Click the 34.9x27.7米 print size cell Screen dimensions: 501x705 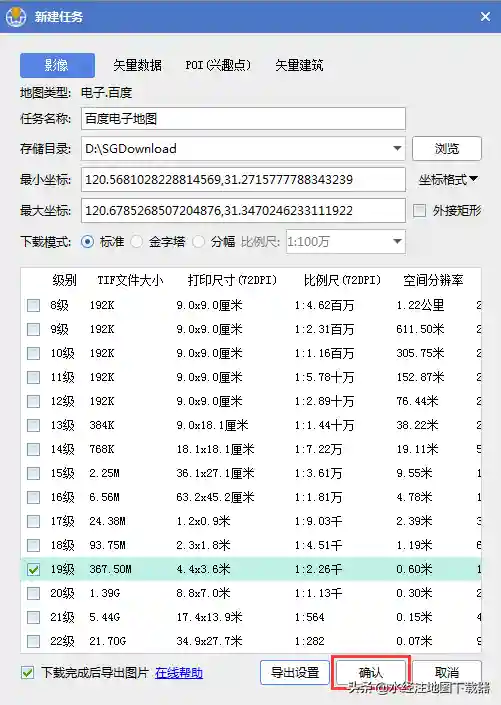(209, 641)
